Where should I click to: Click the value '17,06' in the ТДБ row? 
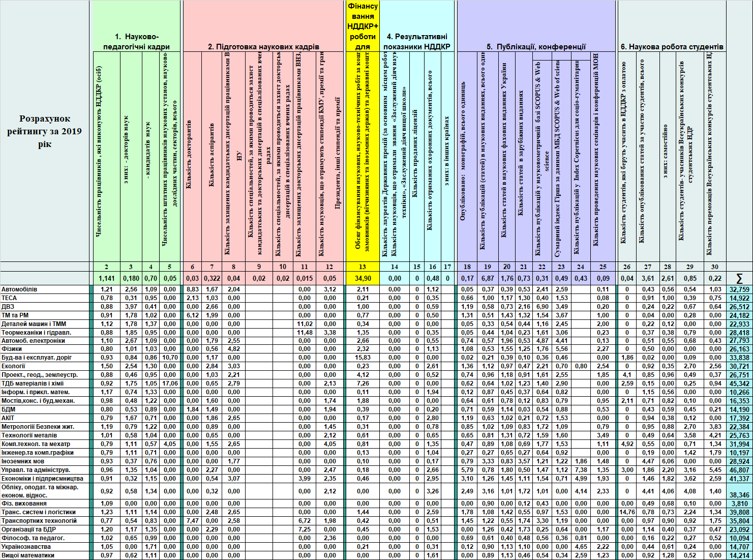click(x=170, y=384)
